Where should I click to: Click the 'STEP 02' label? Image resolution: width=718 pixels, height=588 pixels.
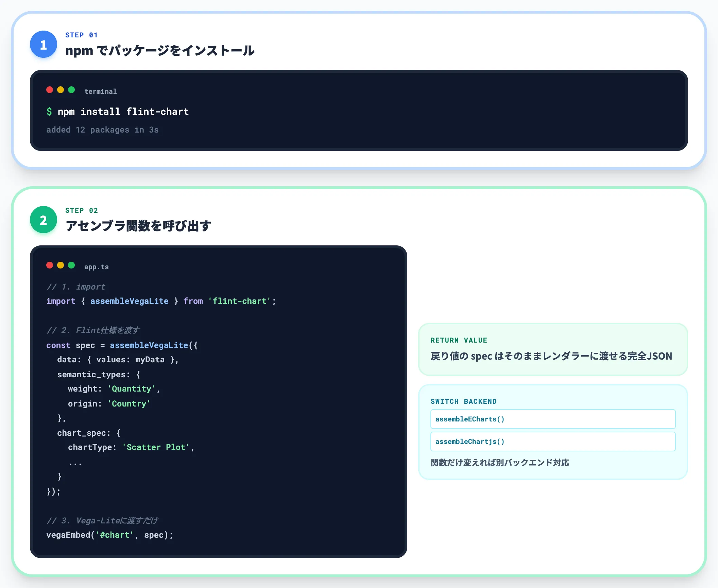click(x=82, y=210)
